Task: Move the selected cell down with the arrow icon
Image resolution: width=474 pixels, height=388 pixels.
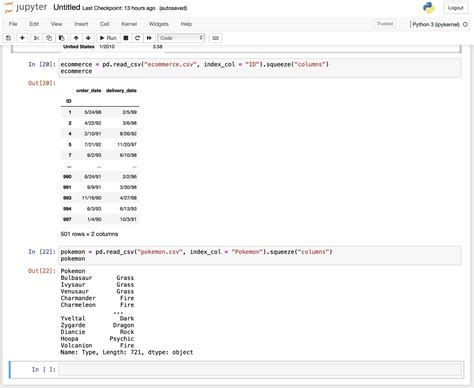Action: click(88, 38)
